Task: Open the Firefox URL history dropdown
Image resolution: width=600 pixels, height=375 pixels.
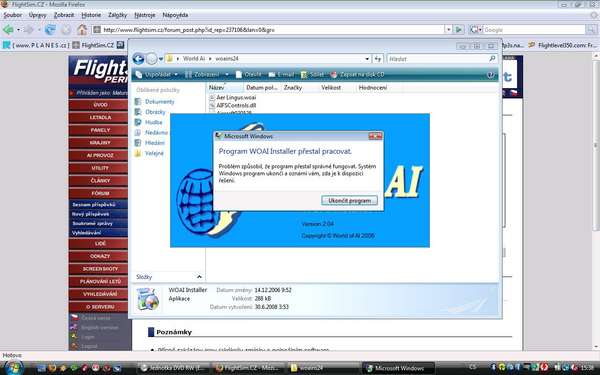Action: [x=448, y=29]
